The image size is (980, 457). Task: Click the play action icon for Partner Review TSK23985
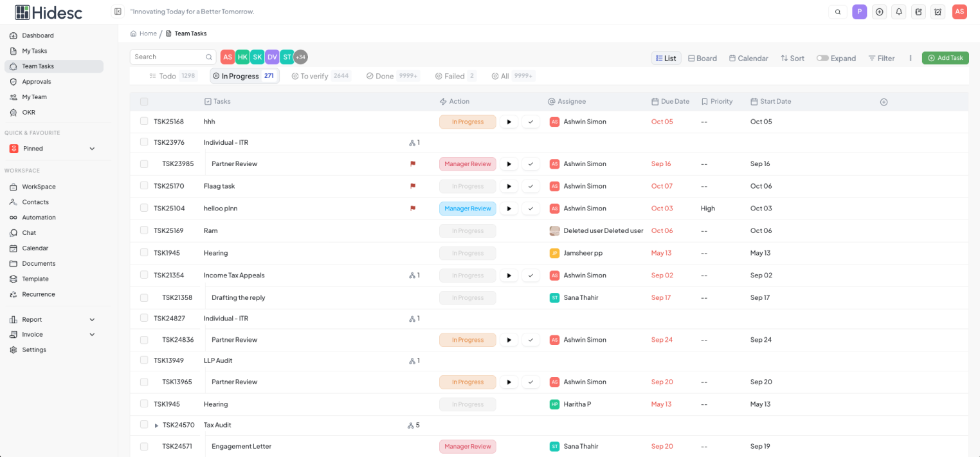[509, 163]
